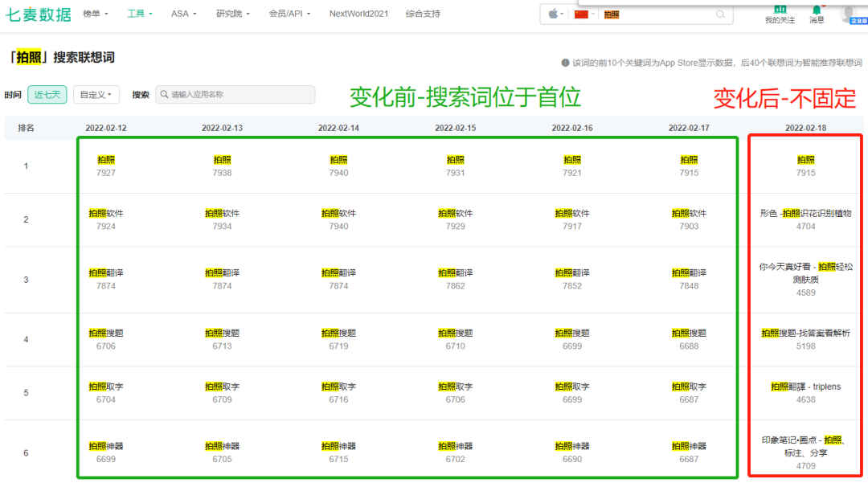Click the user avatar in the header
The image size is (868, 483).
pos(848,14)
